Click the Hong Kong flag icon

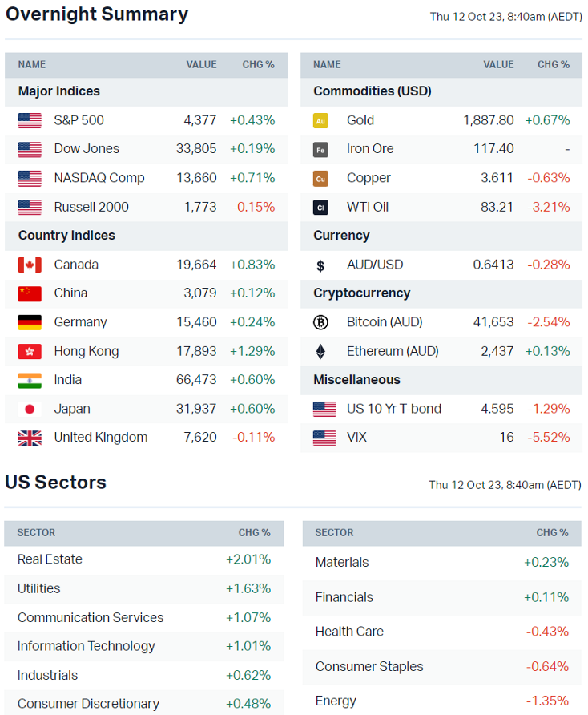[30, 351]
